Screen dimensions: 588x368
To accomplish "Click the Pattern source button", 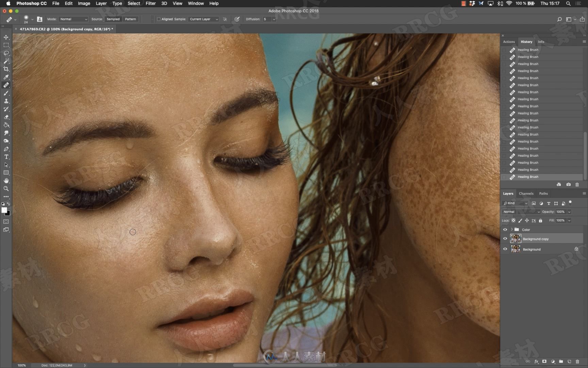I will coord(130,19).
